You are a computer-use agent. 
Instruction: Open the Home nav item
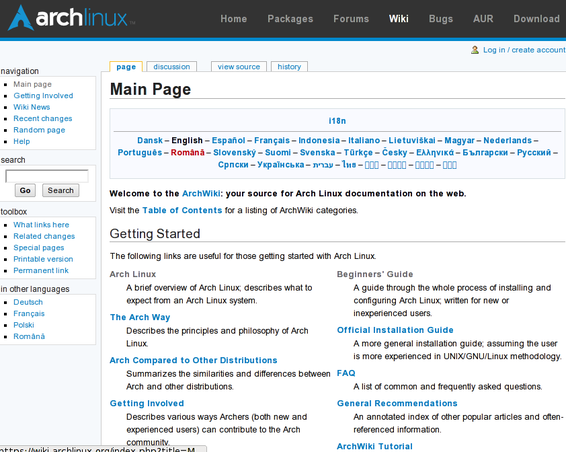tap(234, 19)
